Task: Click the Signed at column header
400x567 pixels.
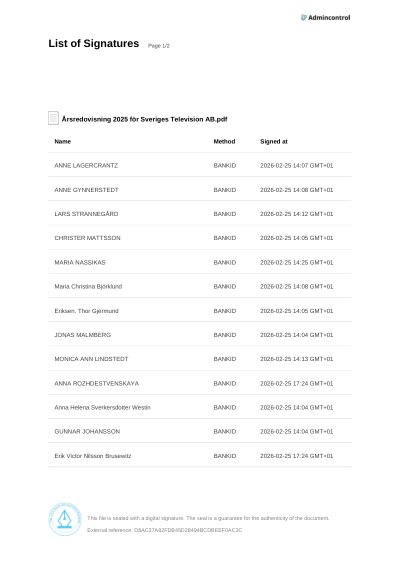Action: click(274, 141)
